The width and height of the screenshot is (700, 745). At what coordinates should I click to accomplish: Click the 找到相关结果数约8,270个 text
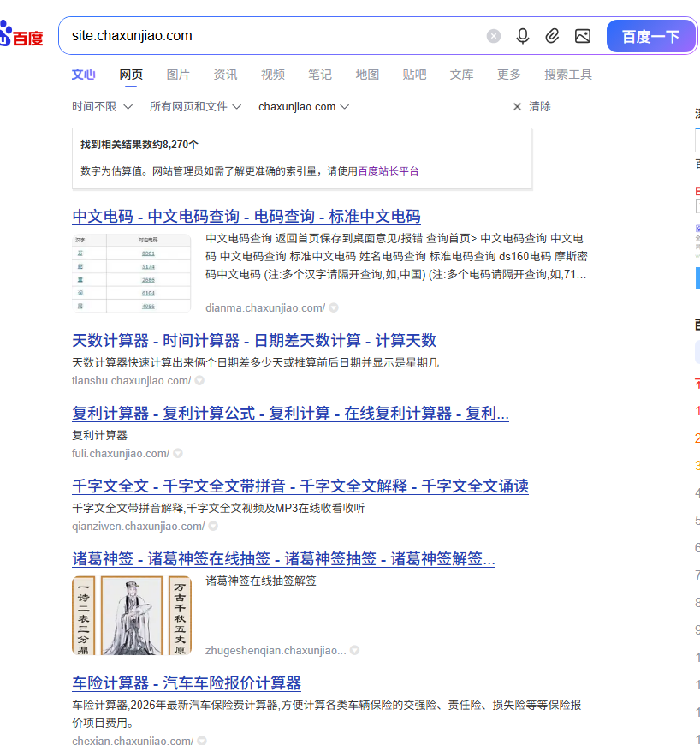139,145
